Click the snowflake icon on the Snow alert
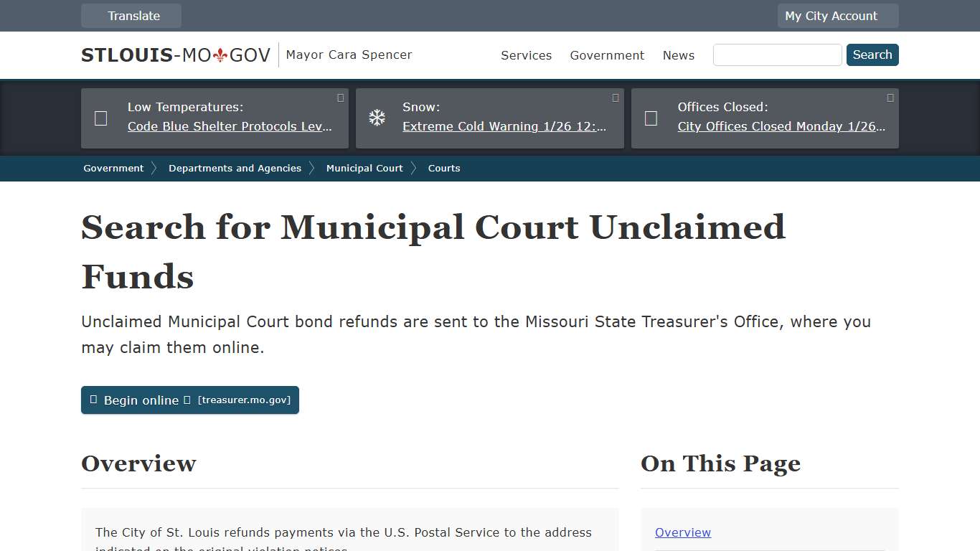Viewport: 980px width, 551px height. [x=376, y=117]
